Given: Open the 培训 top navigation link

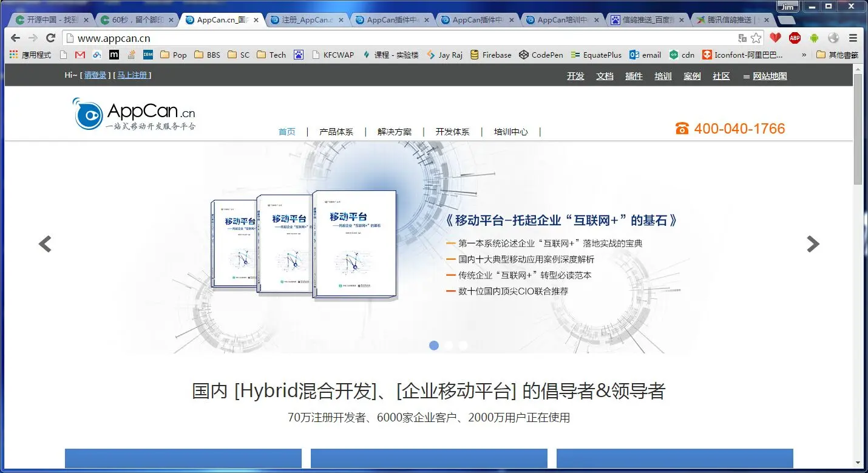Looking at the screenshot, I should pyautogui.click(x=663, y=76).
